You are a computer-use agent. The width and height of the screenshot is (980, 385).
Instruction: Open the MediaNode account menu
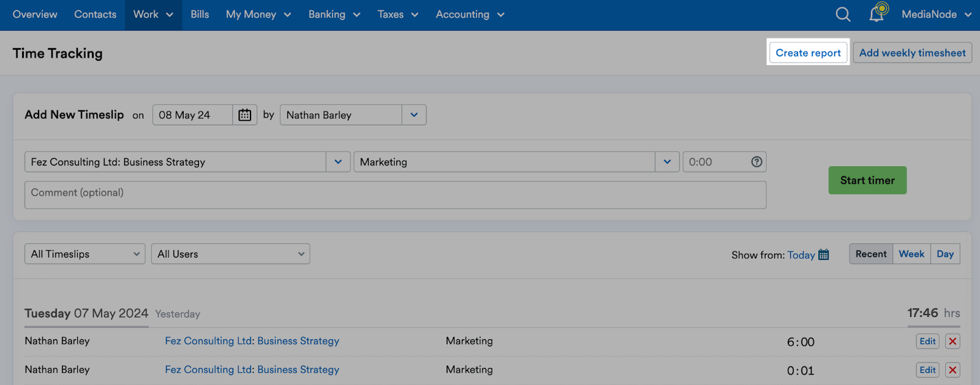[937, 15]
